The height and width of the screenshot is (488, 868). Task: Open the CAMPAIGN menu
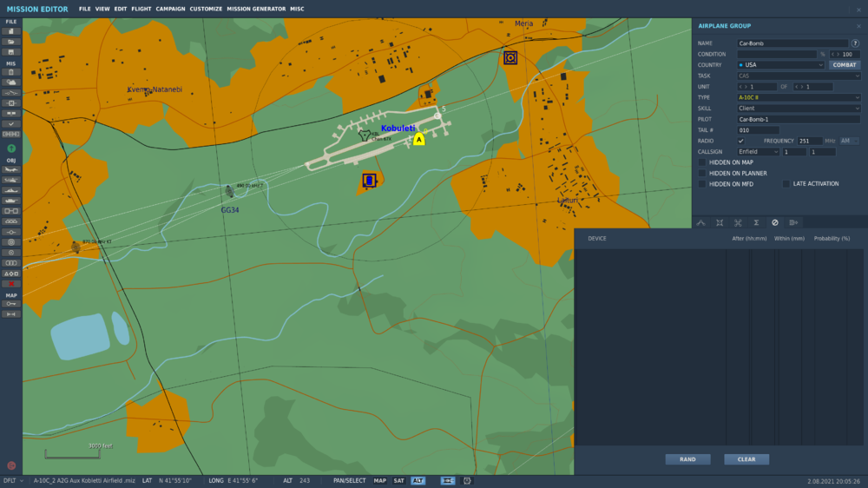(x=170, y=9)
